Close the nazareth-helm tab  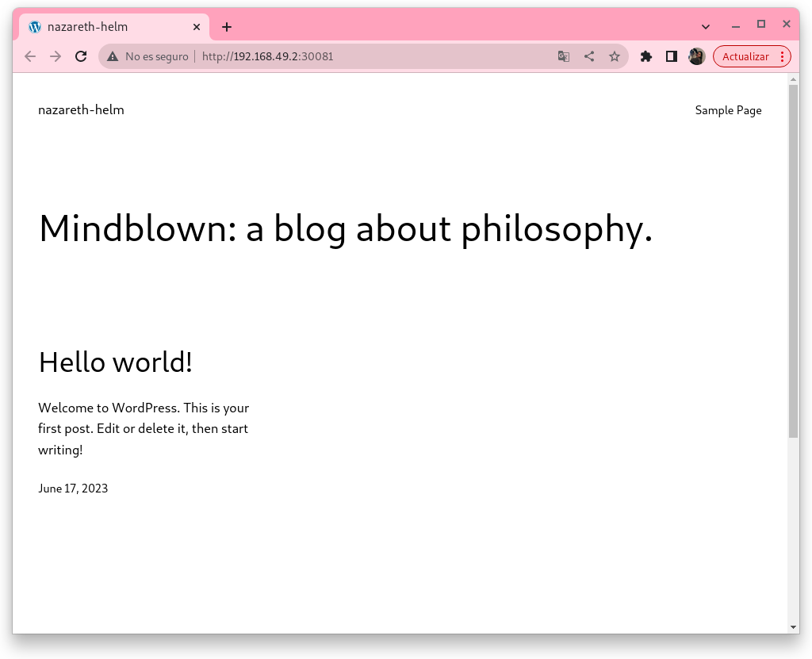coord(197,27)
